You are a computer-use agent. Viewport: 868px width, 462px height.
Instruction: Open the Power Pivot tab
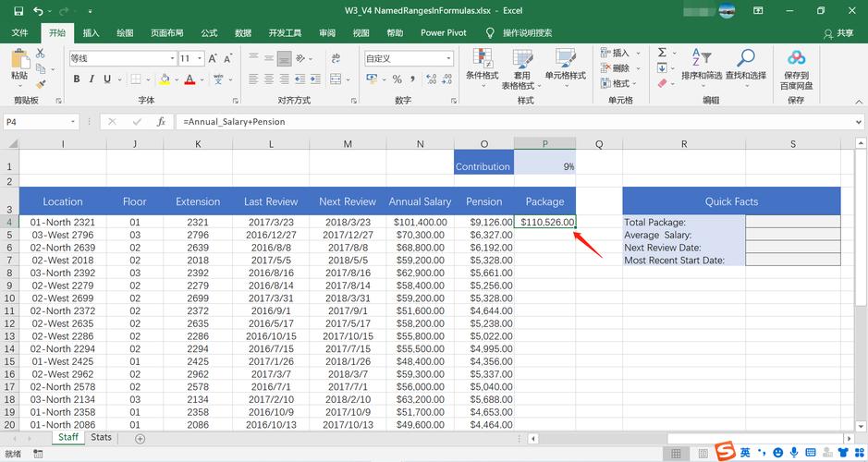(x=444, y=32)
